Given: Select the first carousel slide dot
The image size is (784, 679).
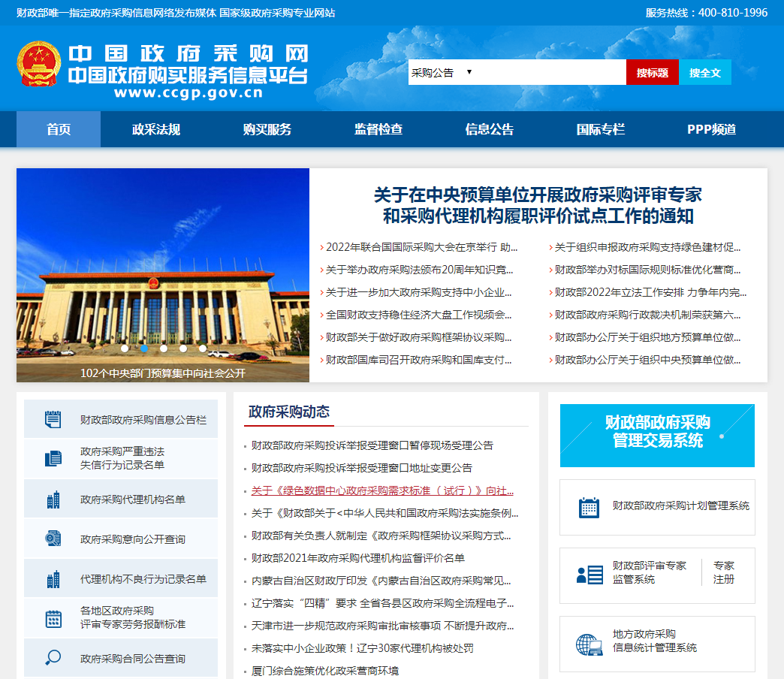Looking at the screenshot, I should pos(125,349).
